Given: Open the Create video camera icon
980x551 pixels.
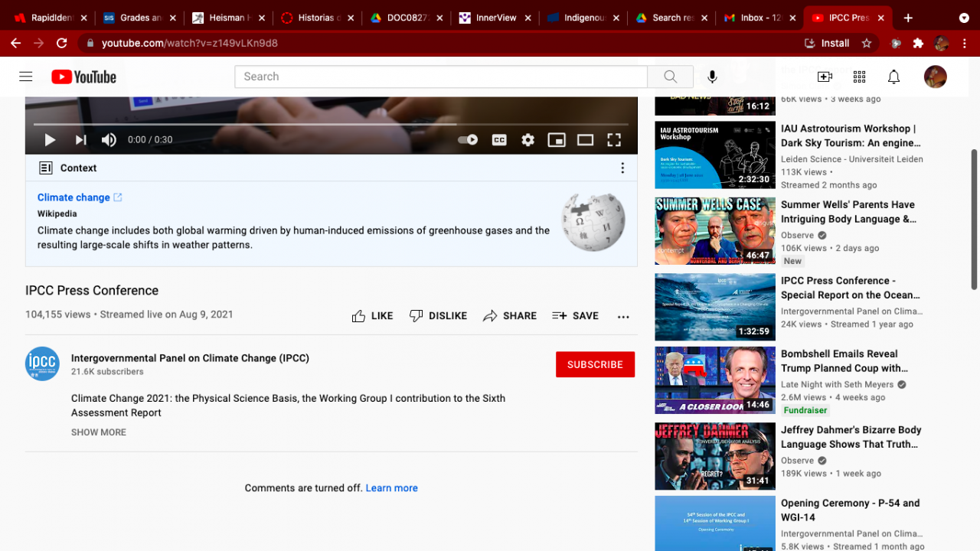Looking at the screenshot, I should click(x=825, y=77).
